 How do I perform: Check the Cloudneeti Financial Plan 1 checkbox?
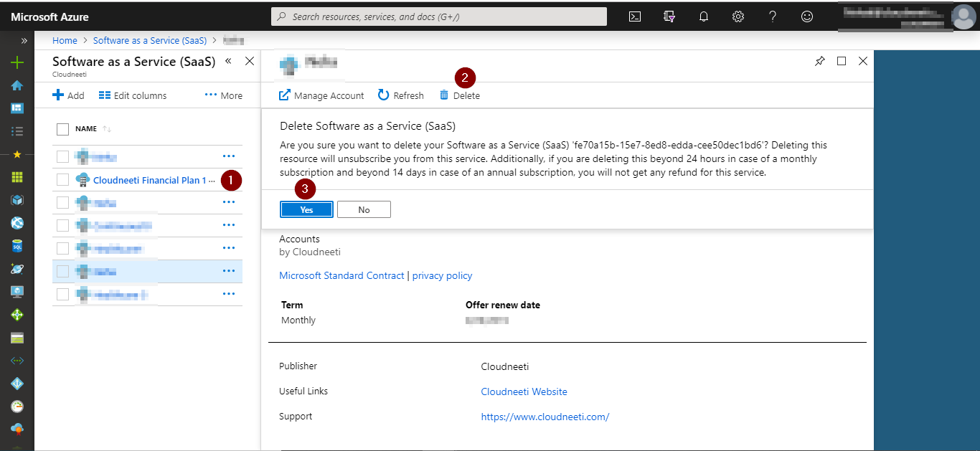pos(62,180)
